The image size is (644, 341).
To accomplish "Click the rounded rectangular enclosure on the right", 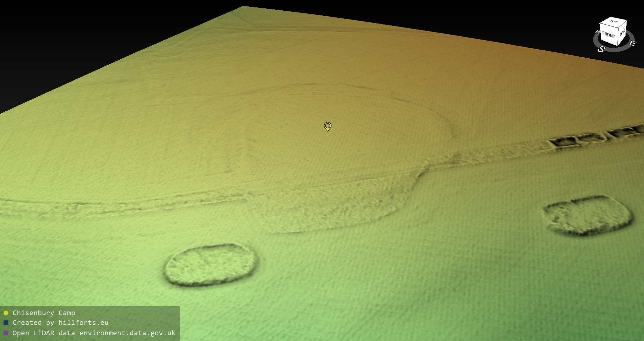I will 587,215.
